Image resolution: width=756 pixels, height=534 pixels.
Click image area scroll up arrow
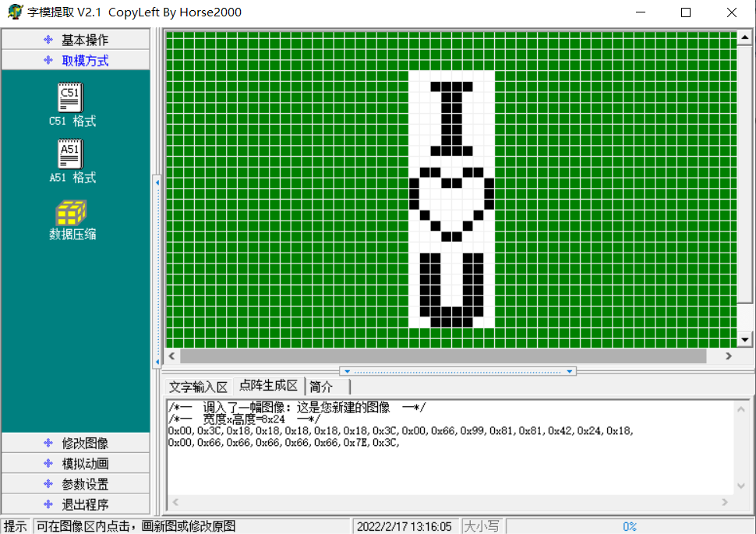click(745, 37)
